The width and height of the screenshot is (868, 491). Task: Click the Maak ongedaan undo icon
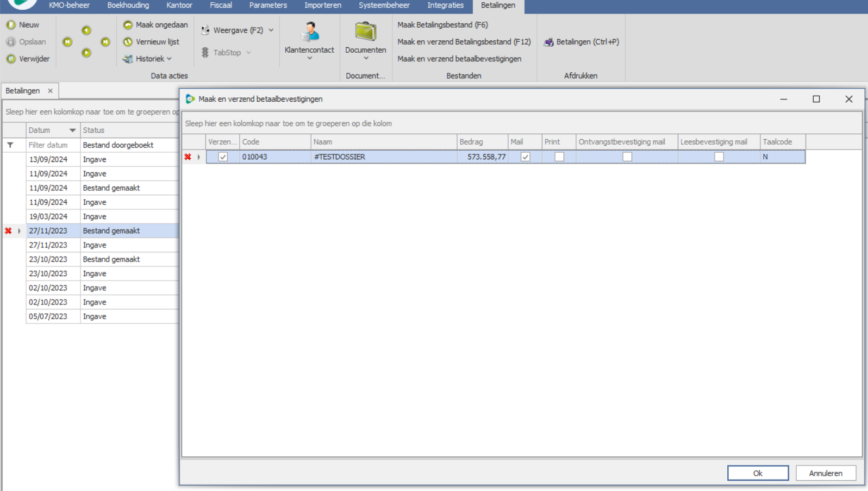[x=128, y=25]
